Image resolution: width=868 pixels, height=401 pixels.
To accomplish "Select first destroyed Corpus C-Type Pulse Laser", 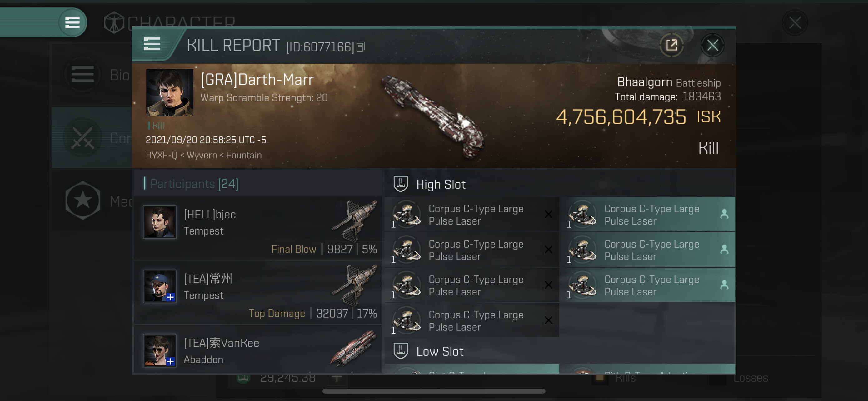I will 471,215.
